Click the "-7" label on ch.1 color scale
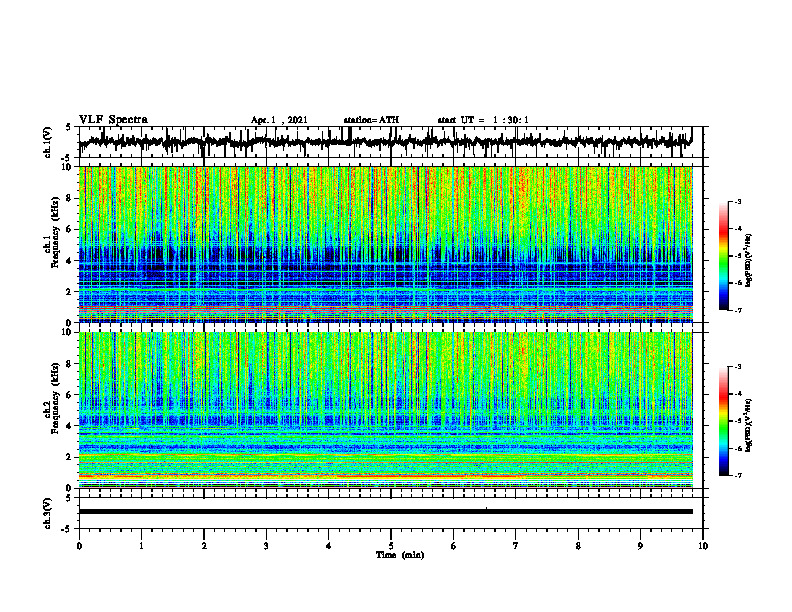This screenshot has width=792, height=612. click(x=738, y=310)
